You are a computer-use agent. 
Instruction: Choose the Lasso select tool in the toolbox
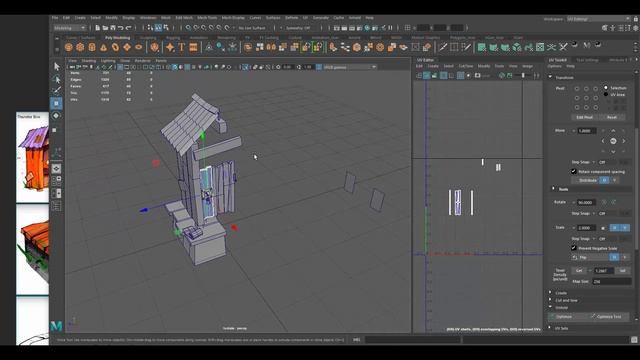pyautogui.click(x=57, y=79)
